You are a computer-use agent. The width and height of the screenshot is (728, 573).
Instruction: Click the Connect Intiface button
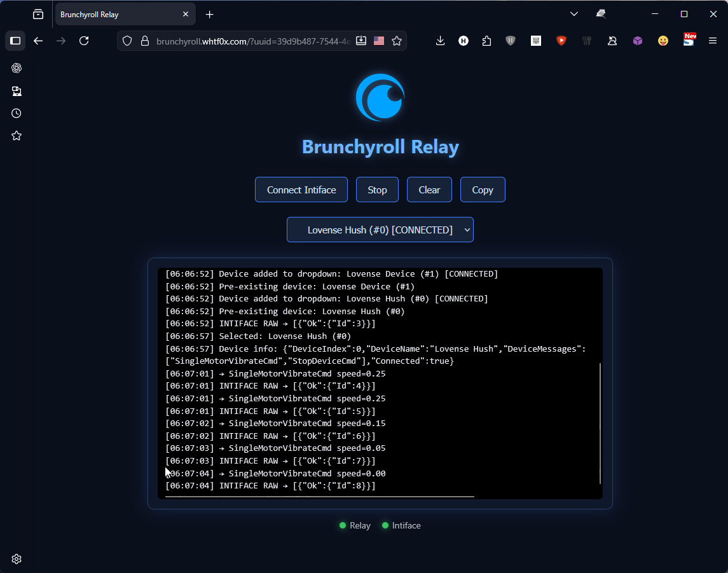click(301, 190)
